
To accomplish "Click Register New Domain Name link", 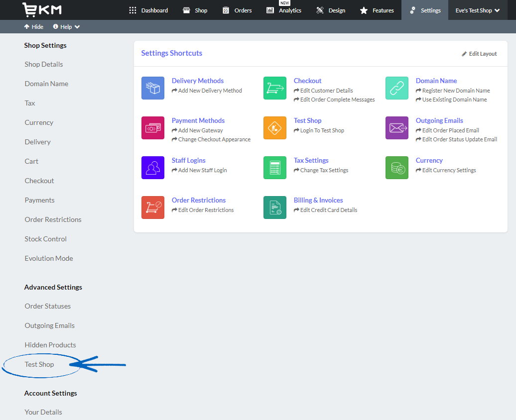I will 453,91.
